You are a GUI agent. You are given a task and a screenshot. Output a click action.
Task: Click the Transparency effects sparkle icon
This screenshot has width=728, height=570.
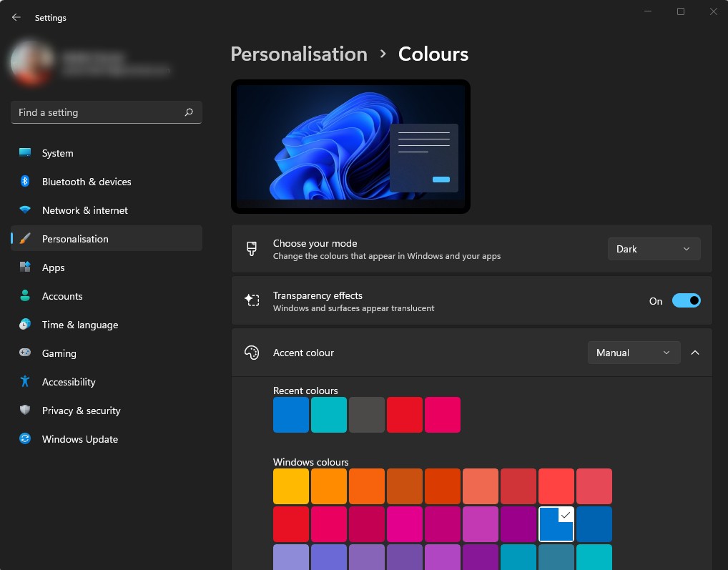point(252,300)
